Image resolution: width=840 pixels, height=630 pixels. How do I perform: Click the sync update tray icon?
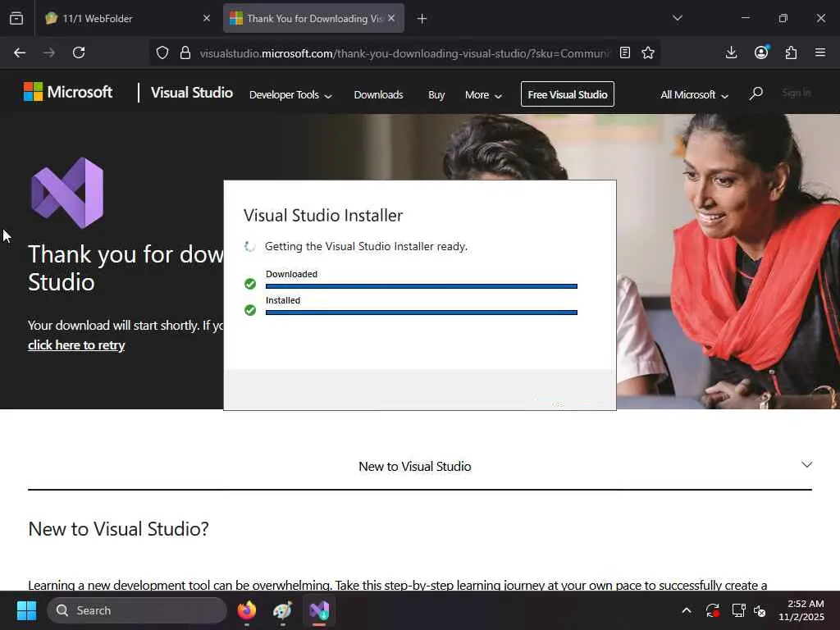pos(713,610)
